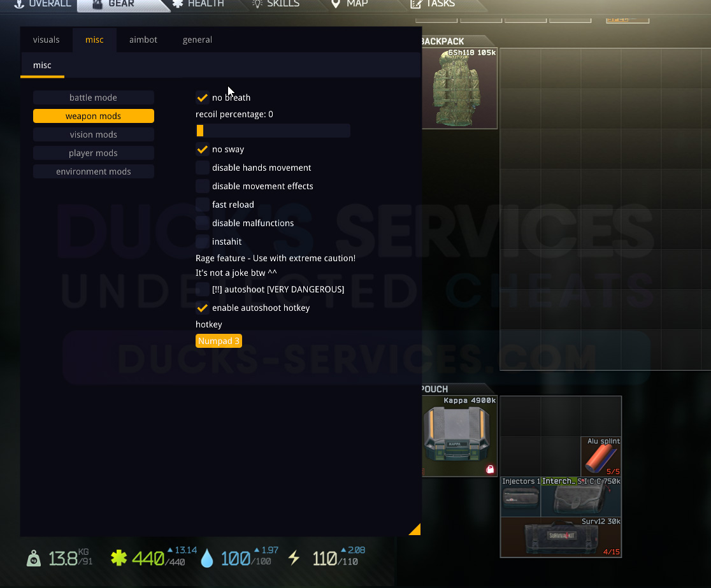
Task: Select the Alu splint item
Action: tap(601, 456)
